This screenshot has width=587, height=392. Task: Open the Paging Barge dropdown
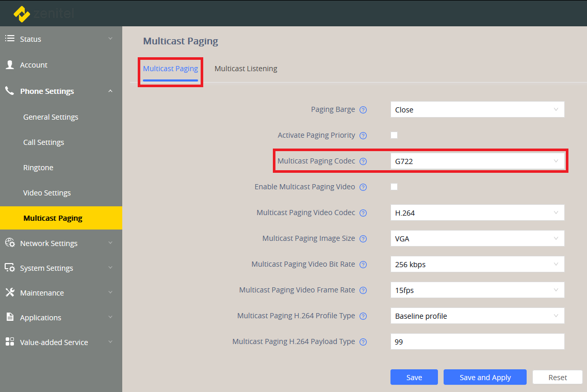point(477,109)
